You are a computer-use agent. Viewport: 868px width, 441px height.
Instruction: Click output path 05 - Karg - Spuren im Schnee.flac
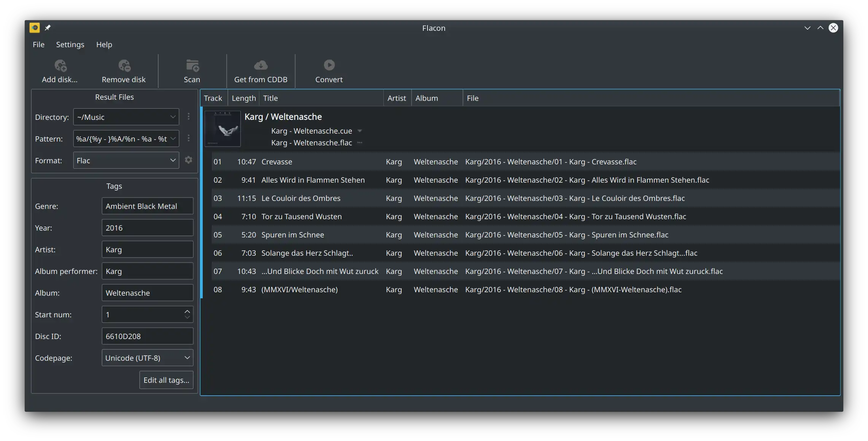tap(567, 235)
